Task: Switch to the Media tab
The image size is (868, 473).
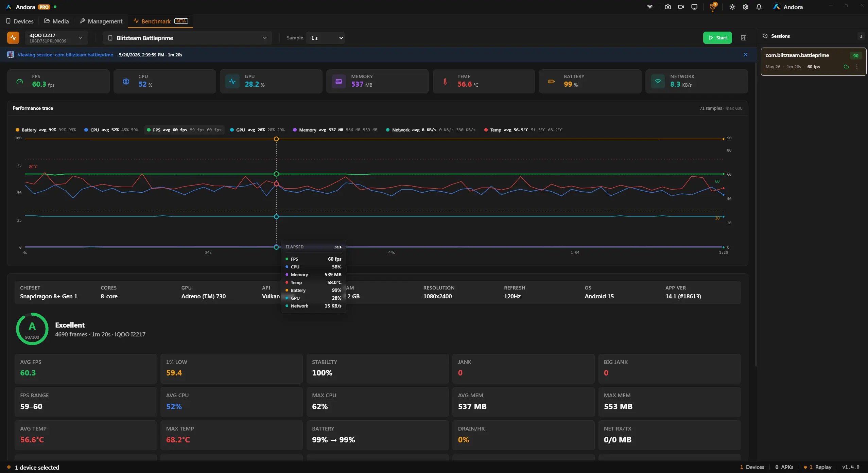Action: point(56,21)
